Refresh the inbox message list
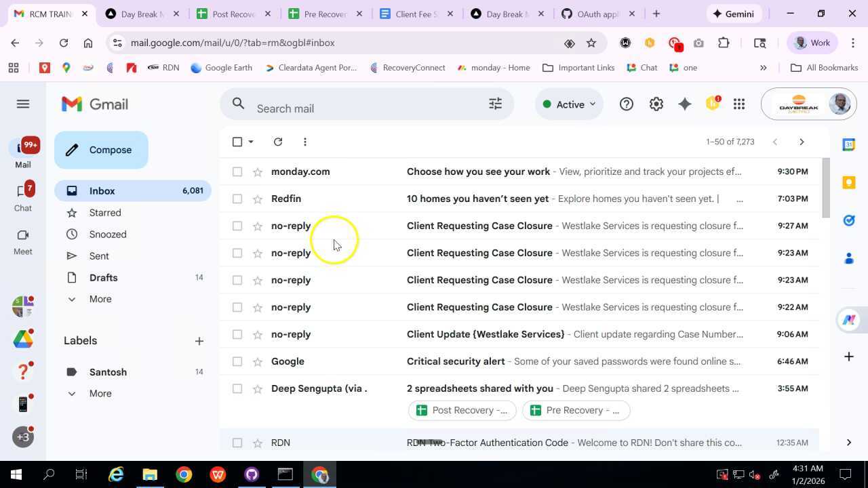The height and width of the screenshot is (488, 868). pyautogui.click(x=278, y=142)
